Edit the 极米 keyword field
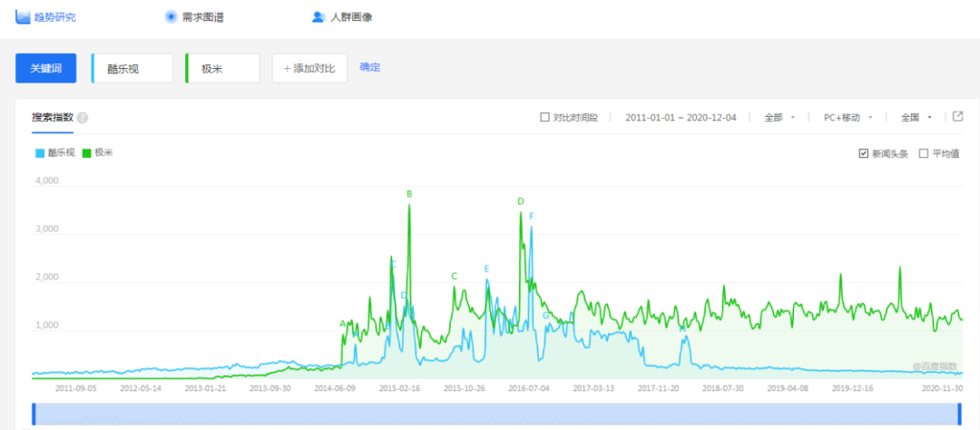The image size is (980, 430). [222, 68]
